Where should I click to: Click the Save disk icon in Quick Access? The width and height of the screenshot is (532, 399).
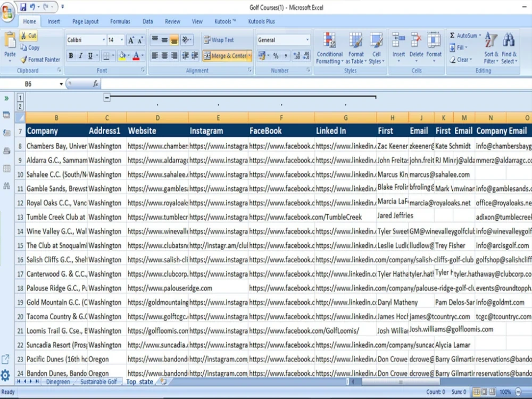(x=23, y=7)
